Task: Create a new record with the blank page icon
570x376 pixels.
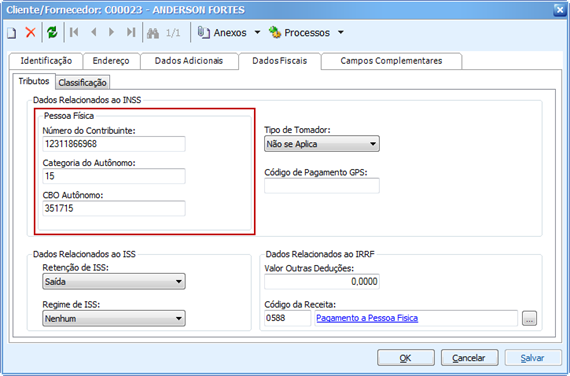Action: [12, 33]
